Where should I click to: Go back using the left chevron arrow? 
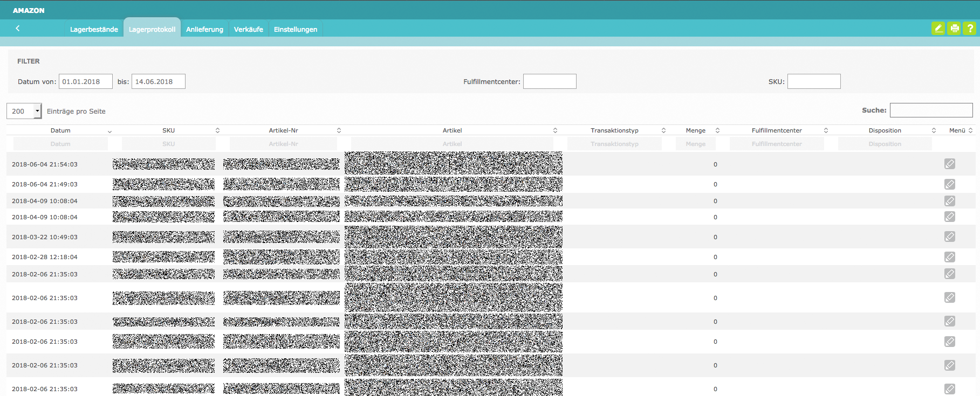[x=18, y=29]
